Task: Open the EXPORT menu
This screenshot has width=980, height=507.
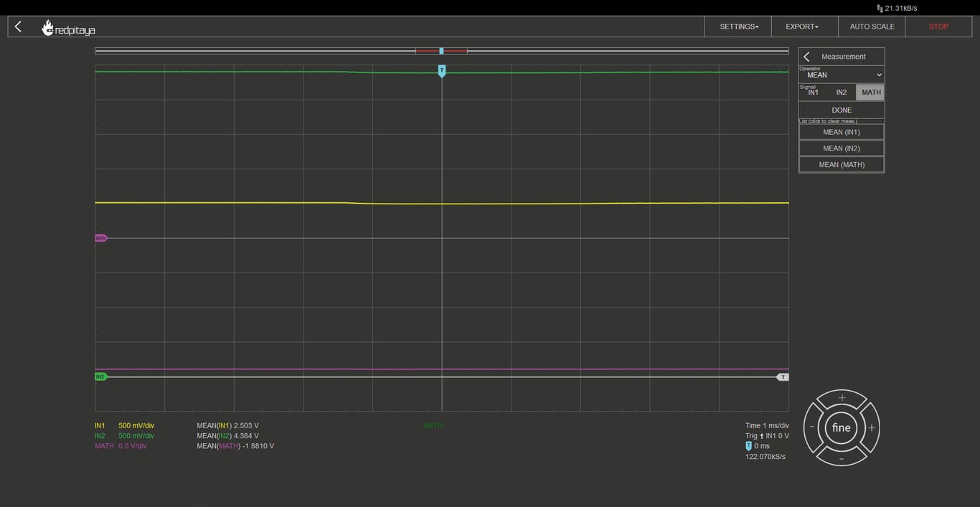Action: (x=804, y=27)
